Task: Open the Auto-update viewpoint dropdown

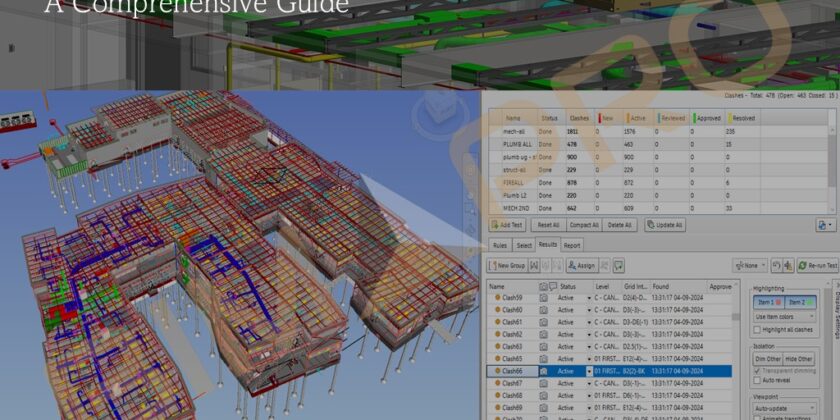Action: pyautogui.click(x=785, y=408)
